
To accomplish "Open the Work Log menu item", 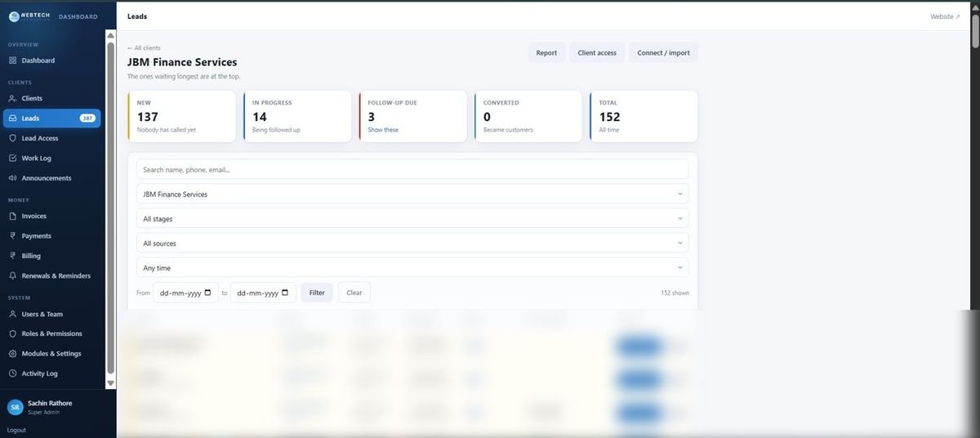I will point(52,158).
